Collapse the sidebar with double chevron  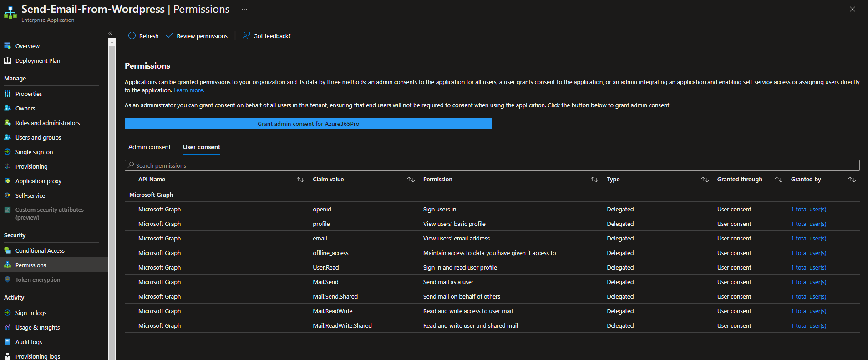(110, 33)
